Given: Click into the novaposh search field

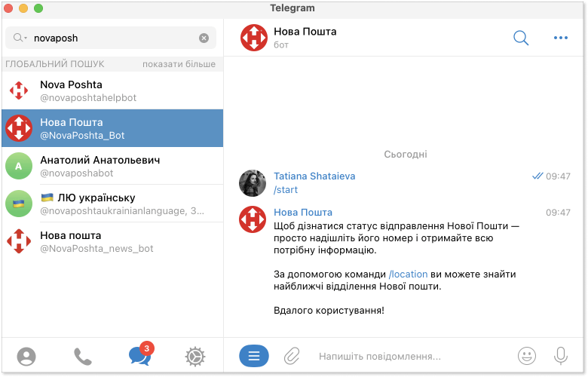Looking at the screenshot, I should click(x=112, y=38).
